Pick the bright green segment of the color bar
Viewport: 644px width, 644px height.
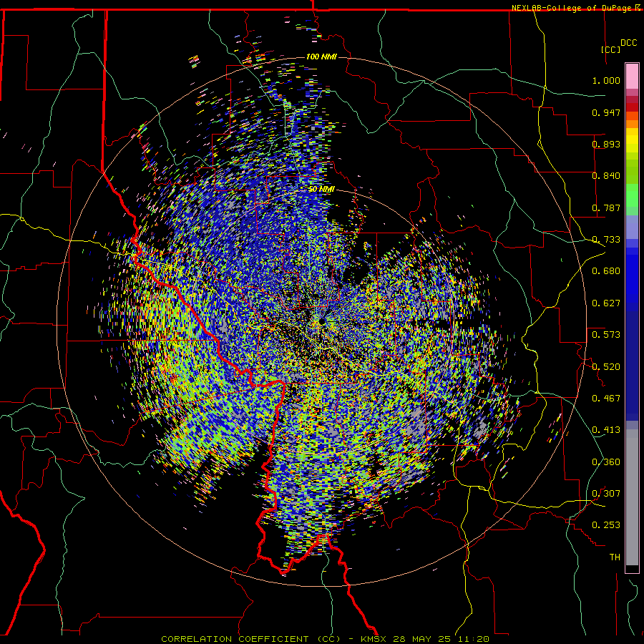coord(632,195)
